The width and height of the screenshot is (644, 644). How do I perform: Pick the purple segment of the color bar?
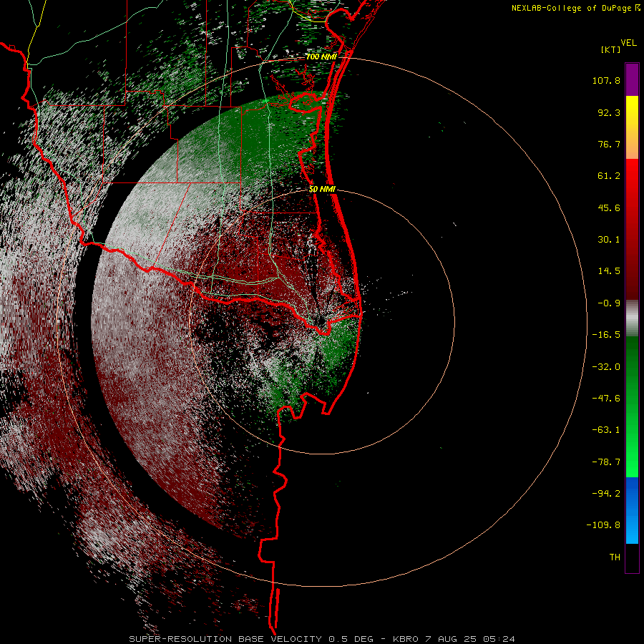tap(632, 79)
